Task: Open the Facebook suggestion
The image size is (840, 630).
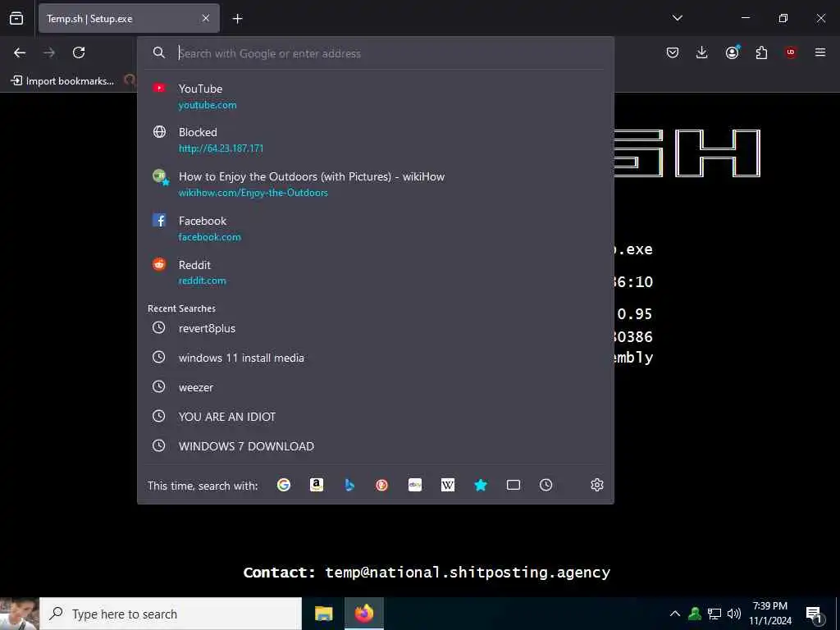Action: 375,228
